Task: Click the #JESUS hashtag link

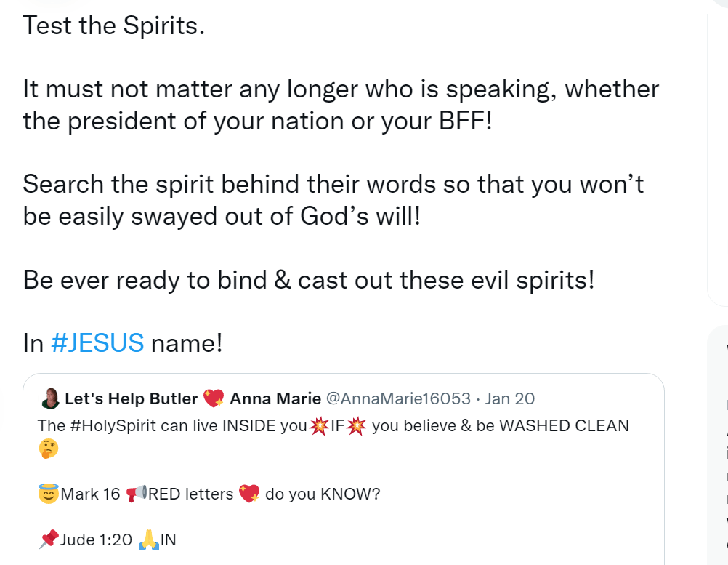Action: [97, 342]
